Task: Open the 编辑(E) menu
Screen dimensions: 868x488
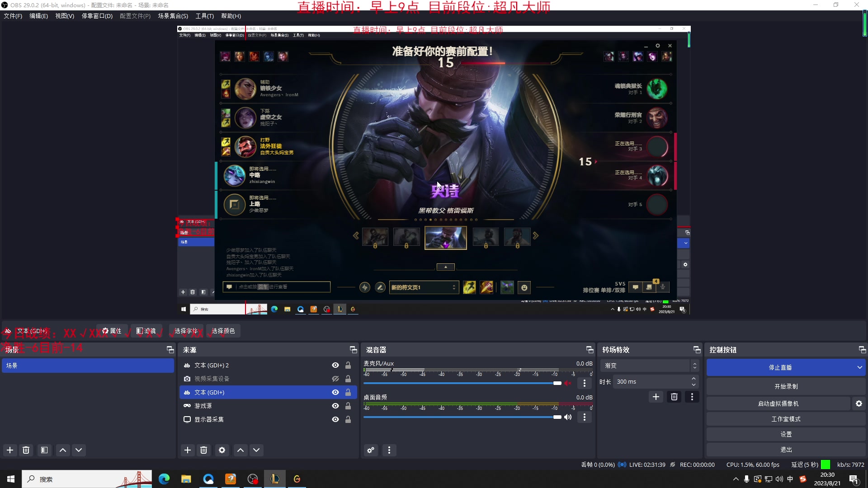Action: click(x=39, y=16)
